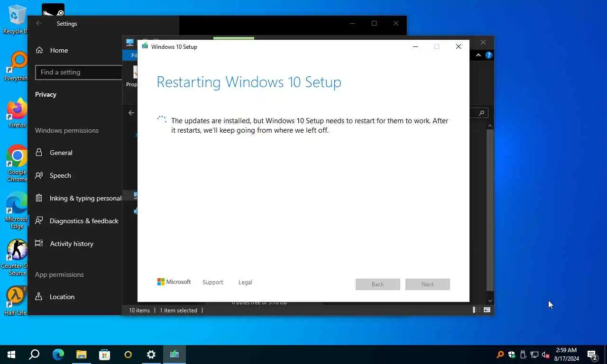Switch File Explorer to details view

(x=476, y=310)
